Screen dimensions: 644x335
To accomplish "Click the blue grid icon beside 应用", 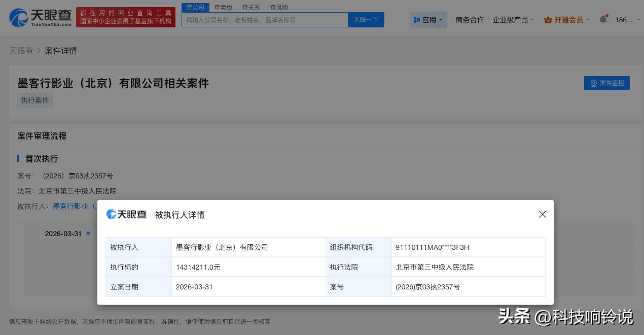I will [416, 19].
